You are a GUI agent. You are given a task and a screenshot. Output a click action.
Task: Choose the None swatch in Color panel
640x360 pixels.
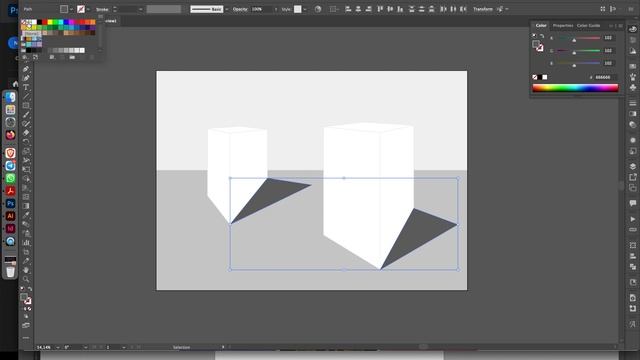point(535,77)
